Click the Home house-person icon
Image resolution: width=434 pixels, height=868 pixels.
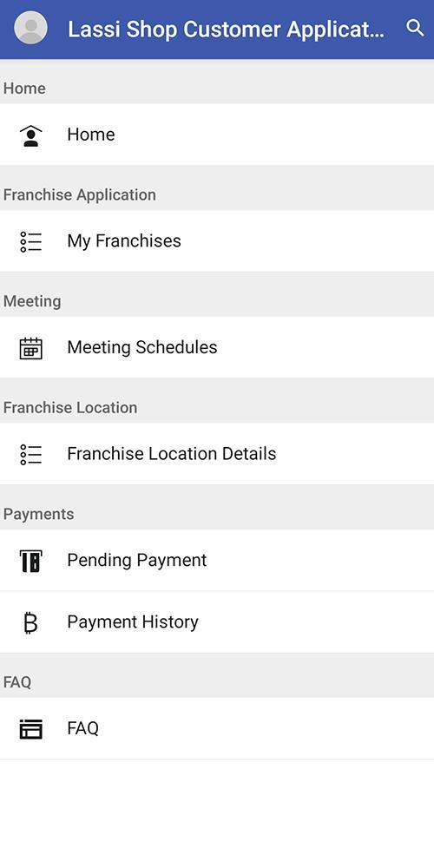coord(31,135)
